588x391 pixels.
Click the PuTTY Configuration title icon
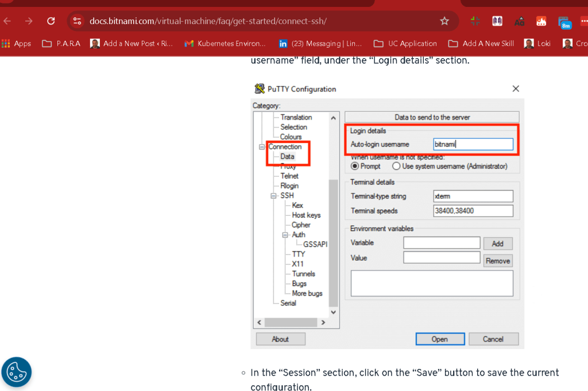pos(260,89)
